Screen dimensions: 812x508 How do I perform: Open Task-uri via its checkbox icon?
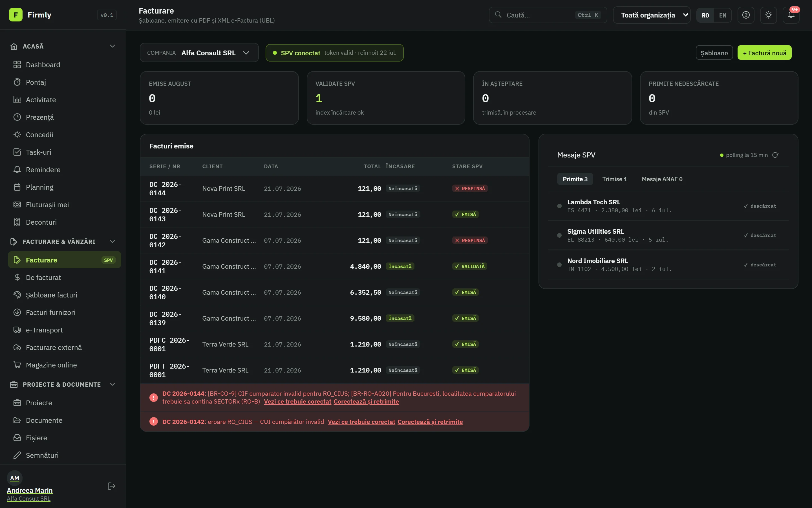point(17,152)
